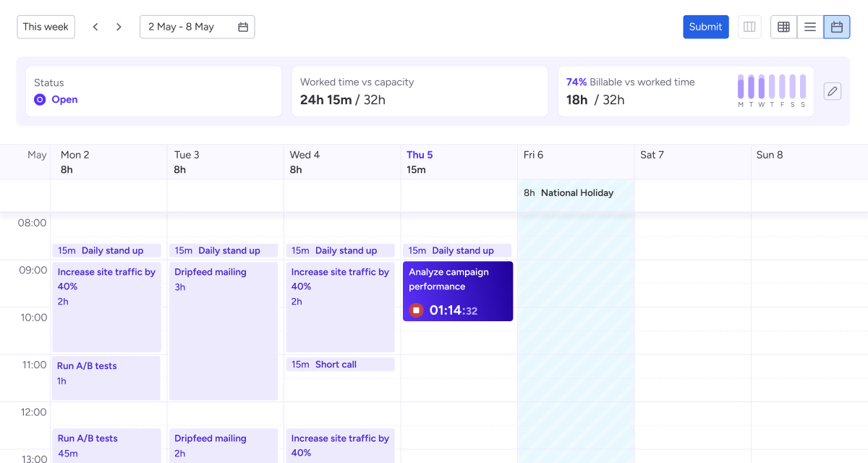Submit the timesheet
This screenshot has width=868, height=463.
705,27
